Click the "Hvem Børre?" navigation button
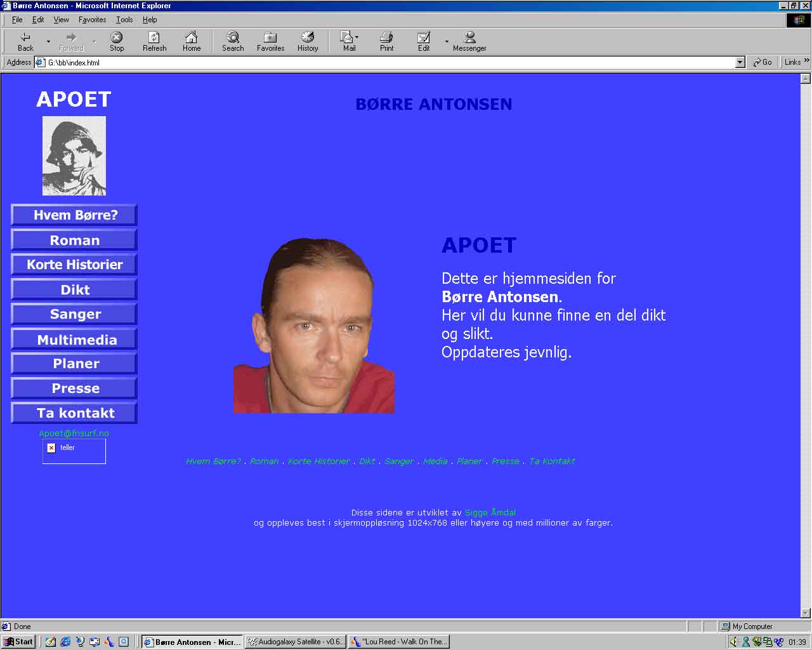 click(x=74, y=215)
